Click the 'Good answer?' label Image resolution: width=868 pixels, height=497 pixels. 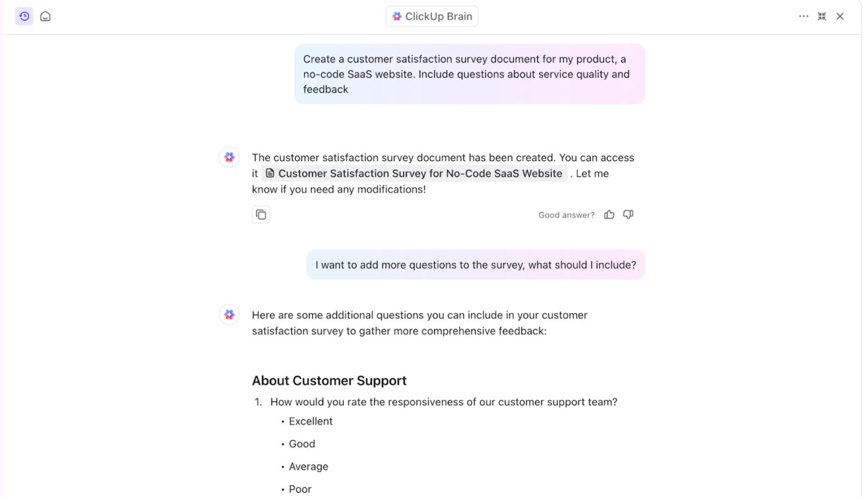566,215
